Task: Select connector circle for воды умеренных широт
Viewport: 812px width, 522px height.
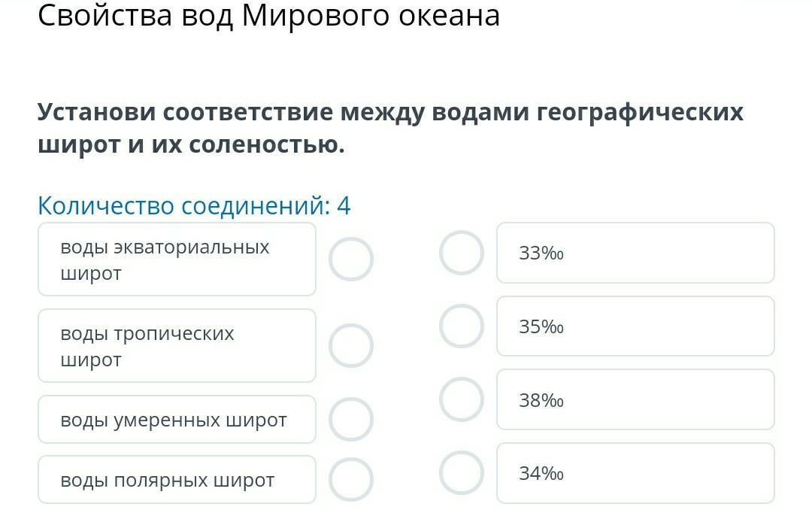Action: coord(351,419)
